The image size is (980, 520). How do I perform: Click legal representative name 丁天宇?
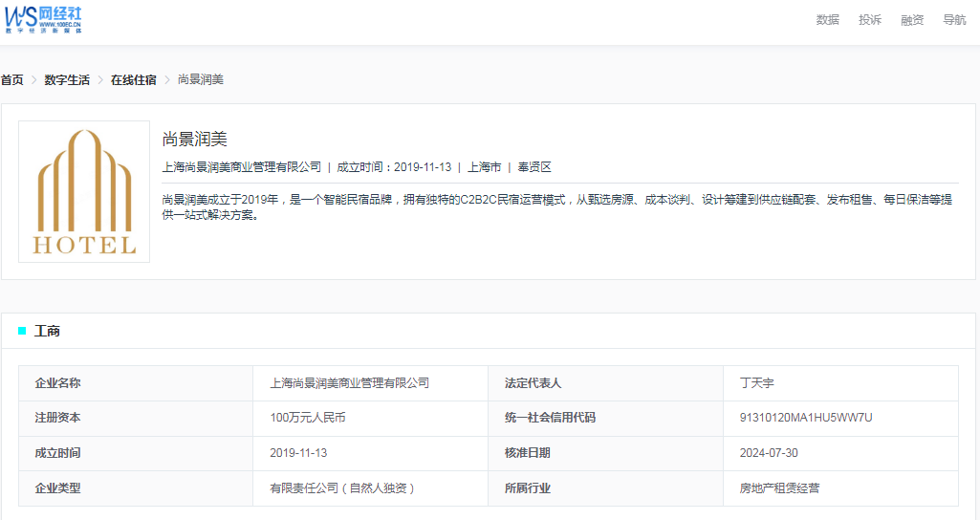(x=756, y=383)
